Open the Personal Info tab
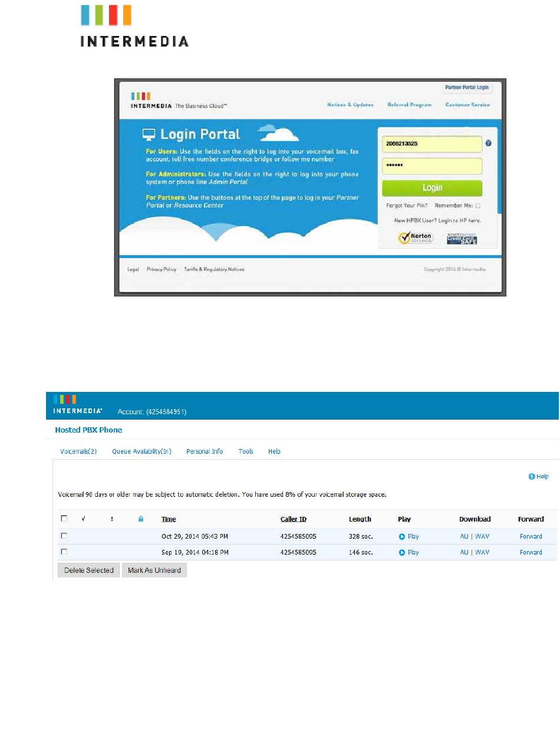The width and height of the screenshot is (560, 752). (x=205, y=451)
